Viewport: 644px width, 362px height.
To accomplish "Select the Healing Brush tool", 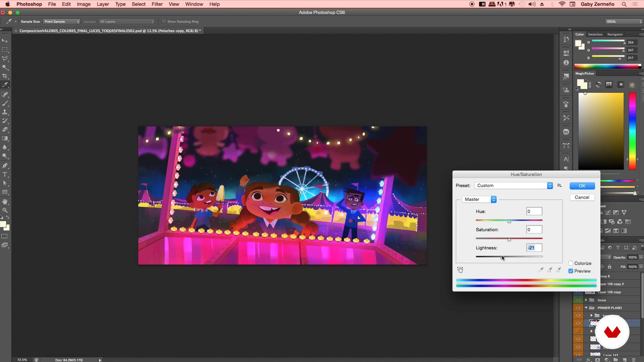I will pyautogui.click(x=5, y=95).
